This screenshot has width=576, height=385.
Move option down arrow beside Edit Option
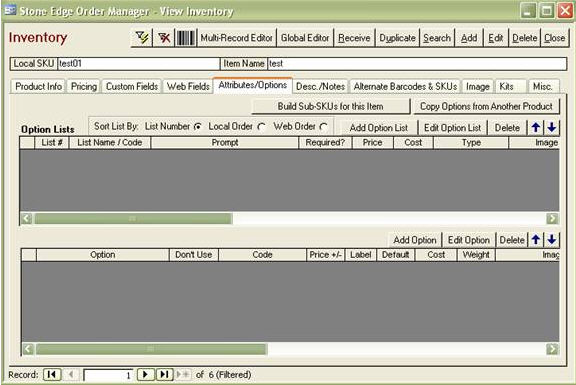[551, 240]
